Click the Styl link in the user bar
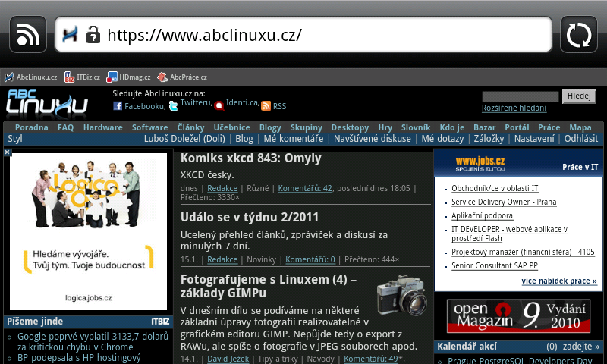 [15, 139]
